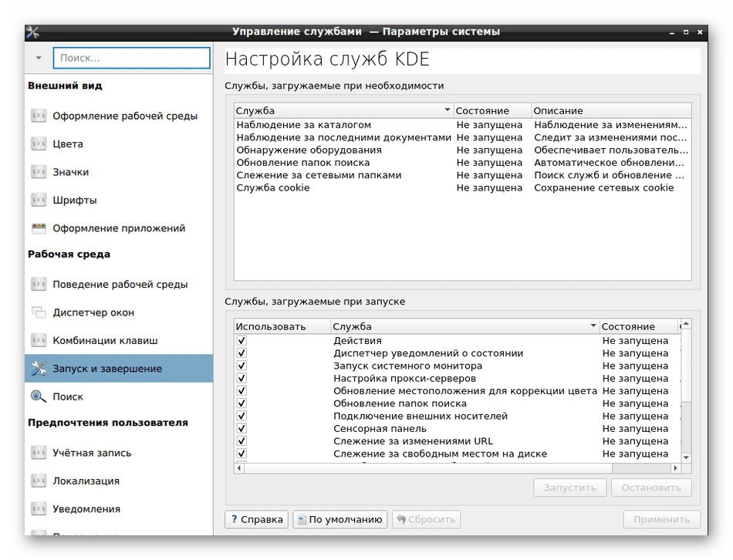Click the Применить apply button

[661, 519]
